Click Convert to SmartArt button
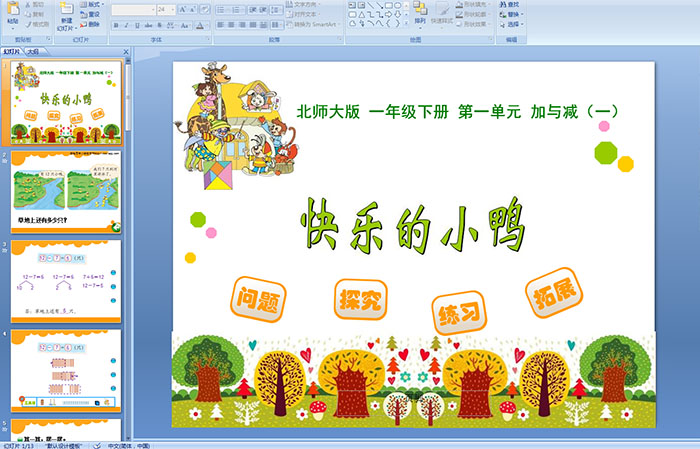Image resolution: width=700 pixels, height=449 pixels. [313, 25]
